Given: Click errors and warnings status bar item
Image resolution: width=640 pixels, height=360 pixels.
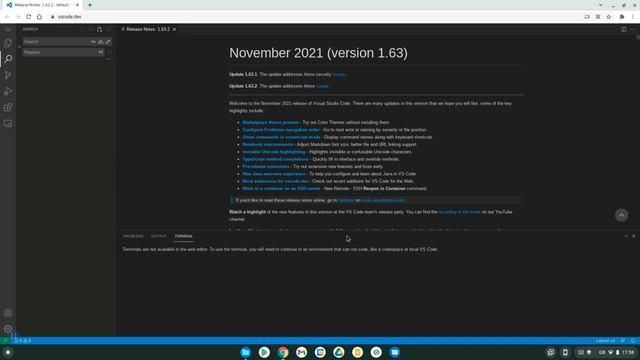Looking at the screenshot, I should [23, 340].
